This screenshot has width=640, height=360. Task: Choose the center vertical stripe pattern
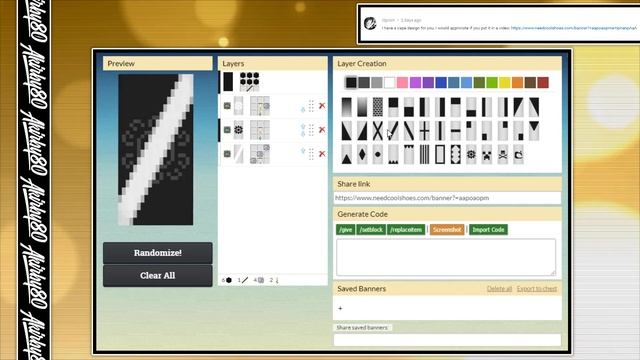pyautogui.click(x=440, y=131)
